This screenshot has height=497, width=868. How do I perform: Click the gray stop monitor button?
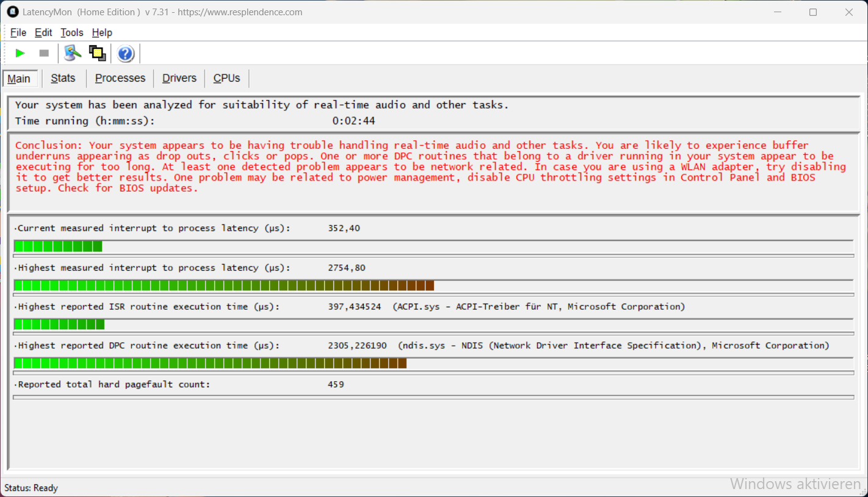point(44,54)
